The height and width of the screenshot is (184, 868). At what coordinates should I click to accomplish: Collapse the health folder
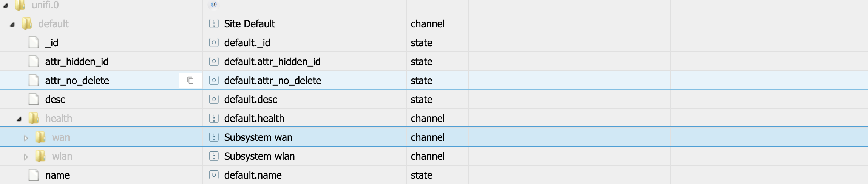(x=19, y=119)
